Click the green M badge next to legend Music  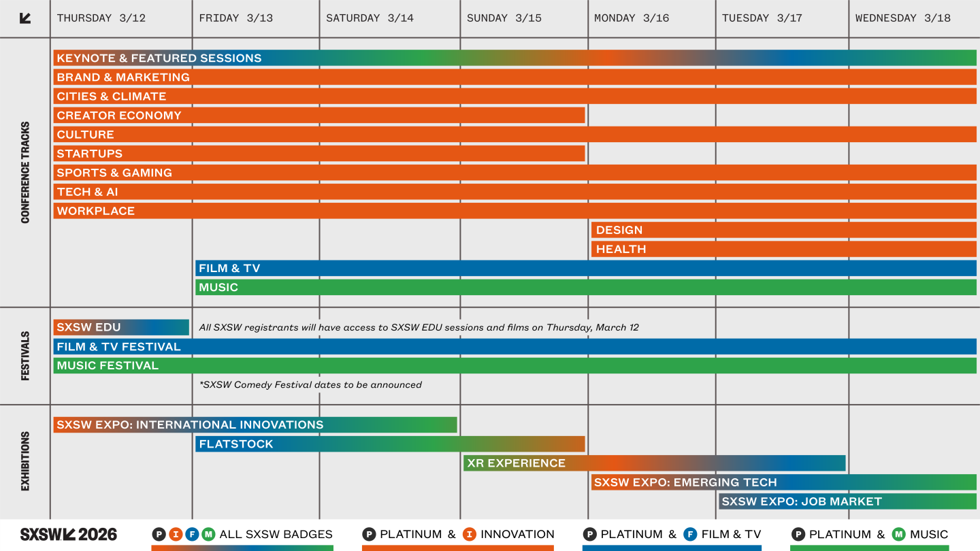coord(898,534)
